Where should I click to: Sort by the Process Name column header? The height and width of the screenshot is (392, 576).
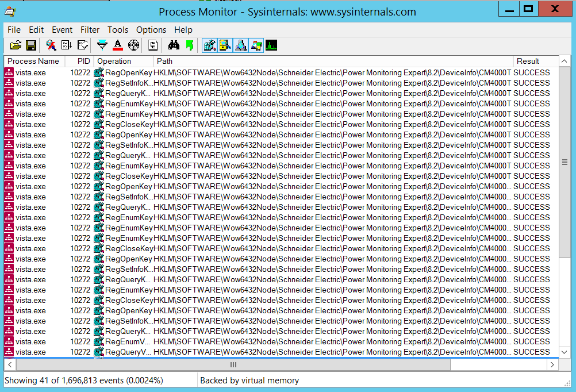click(x=34, y=61)
